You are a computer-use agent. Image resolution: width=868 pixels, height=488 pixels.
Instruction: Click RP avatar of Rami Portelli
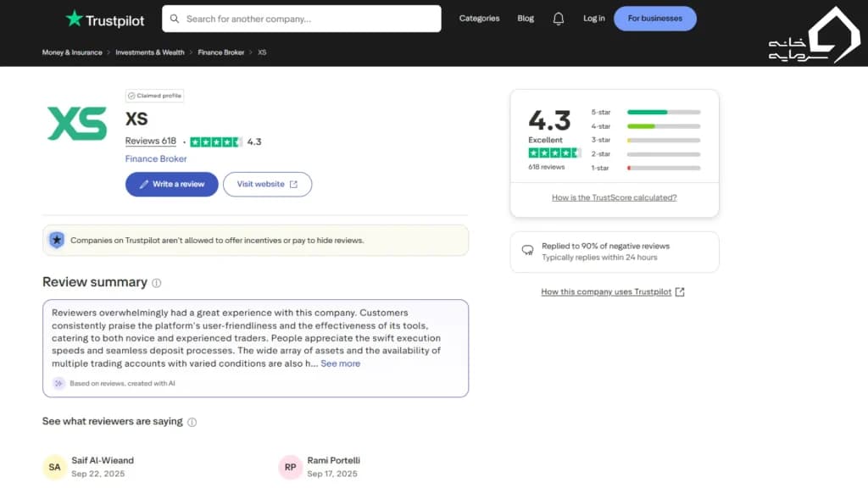click(291, 468)
